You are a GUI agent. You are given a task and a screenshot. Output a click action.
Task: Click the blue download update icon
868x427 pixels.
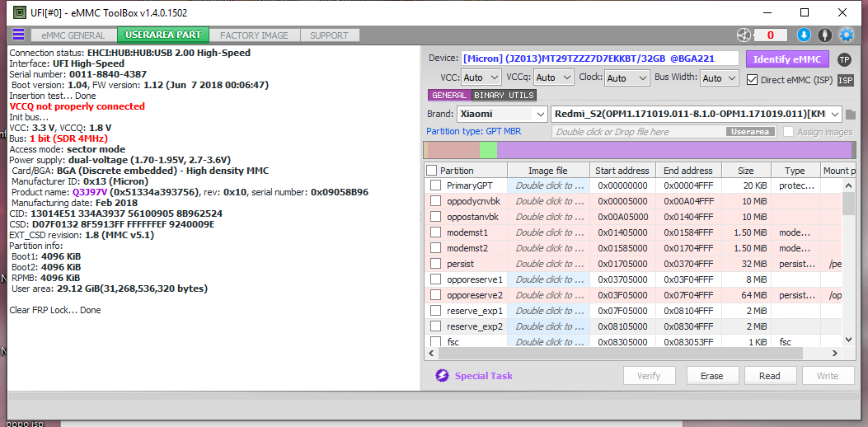point(804,35)
